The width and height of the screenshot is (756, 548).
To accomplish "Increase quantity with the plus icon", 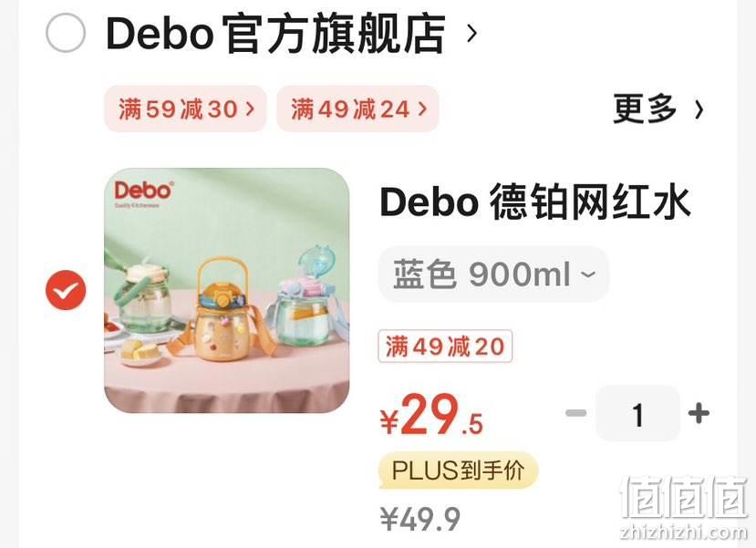I will tap(699, 413).
